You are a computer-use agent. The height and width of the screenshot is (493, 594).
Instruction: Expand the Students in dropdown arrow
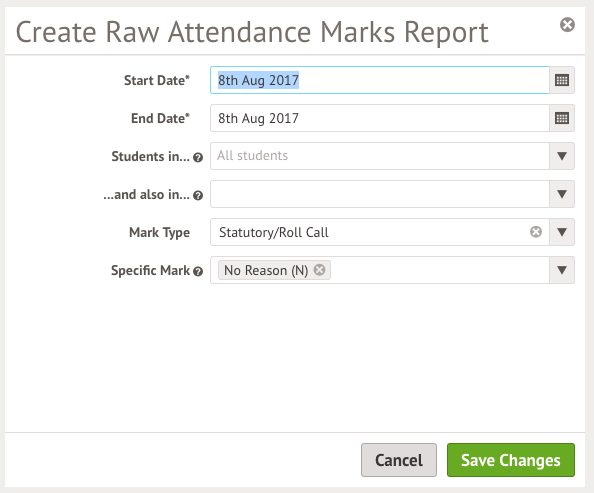562,156
